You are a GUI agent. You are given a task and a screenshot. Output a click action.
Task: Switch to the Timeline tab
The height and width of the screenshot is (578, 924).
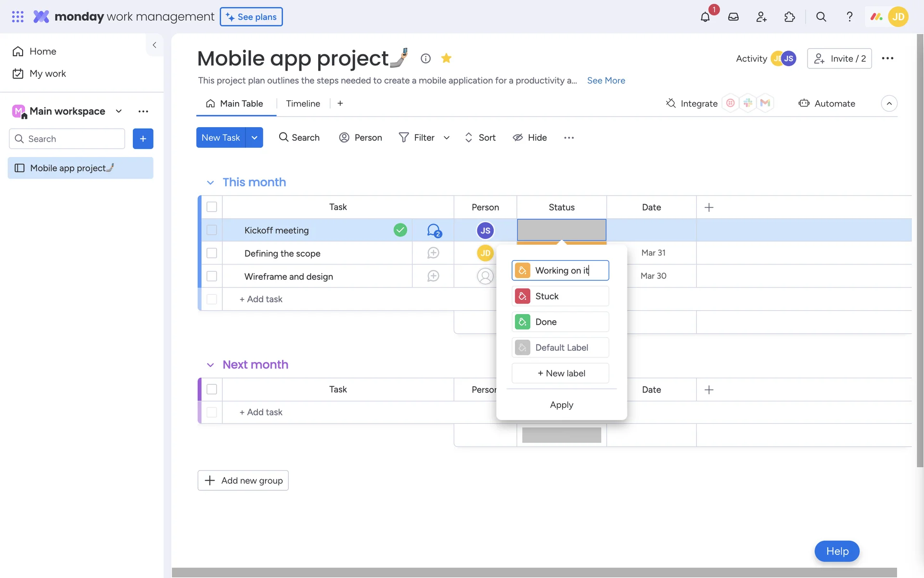(x=303, y=104)
